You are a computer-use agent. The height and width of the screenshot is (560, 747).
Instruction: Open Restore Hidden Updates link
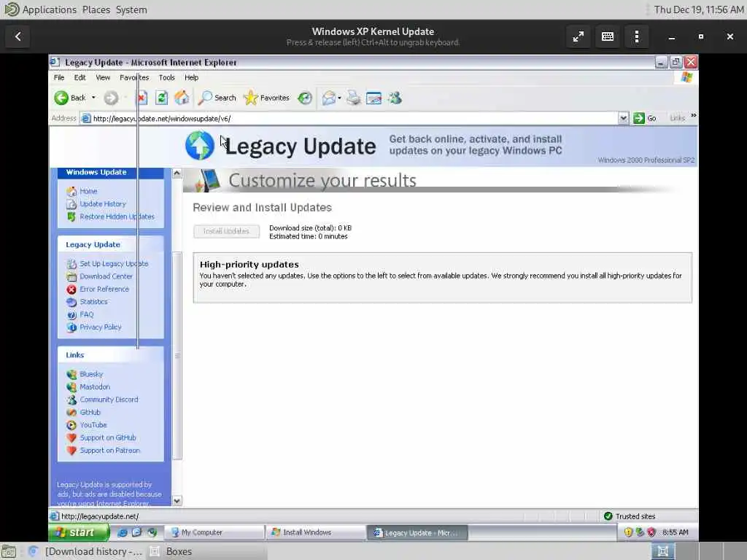click(117, 217)
